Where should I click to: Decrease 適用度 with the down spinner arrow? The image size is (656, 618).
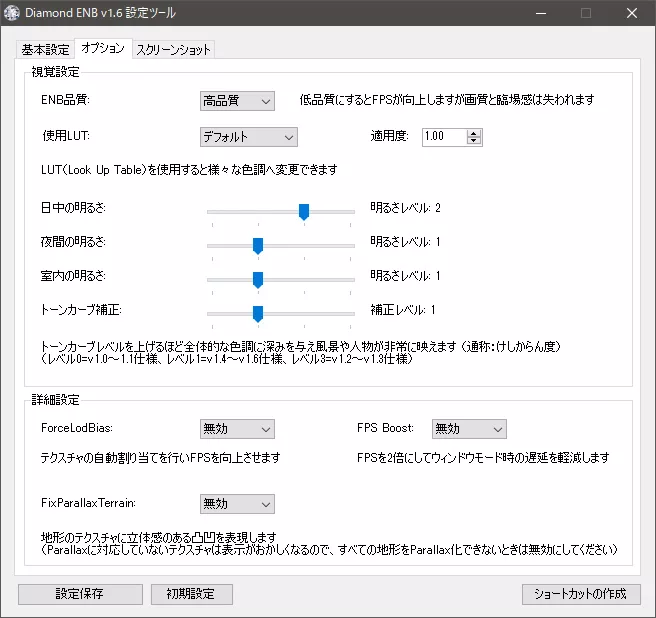(x=474, y=141)
